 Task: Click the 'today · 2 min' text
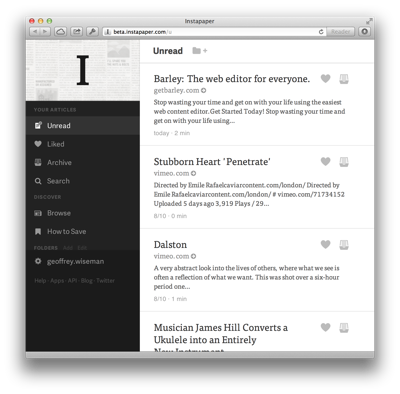172,133
